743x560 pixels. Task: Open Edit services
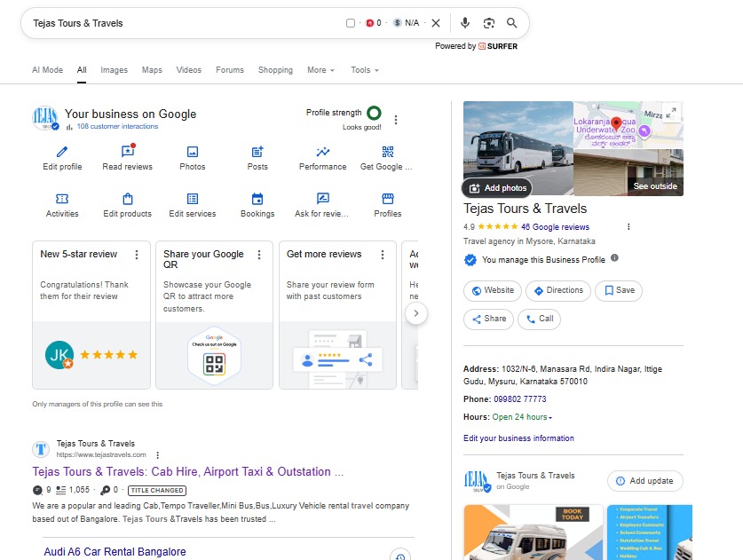click(193, 205)
